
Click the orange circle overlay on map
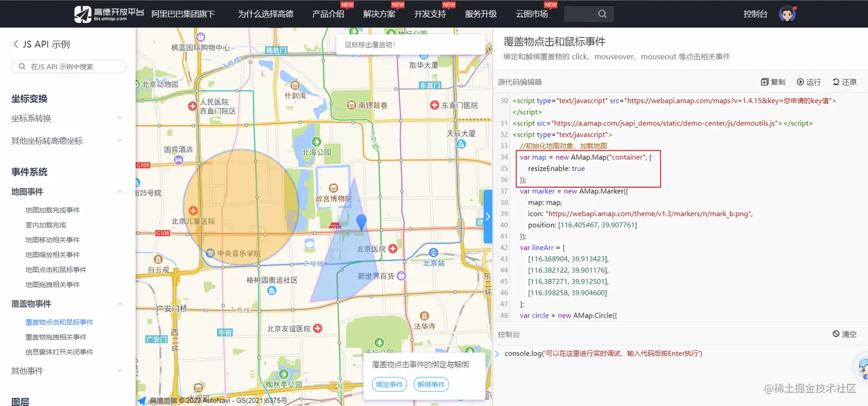click(x=241, y=207)
